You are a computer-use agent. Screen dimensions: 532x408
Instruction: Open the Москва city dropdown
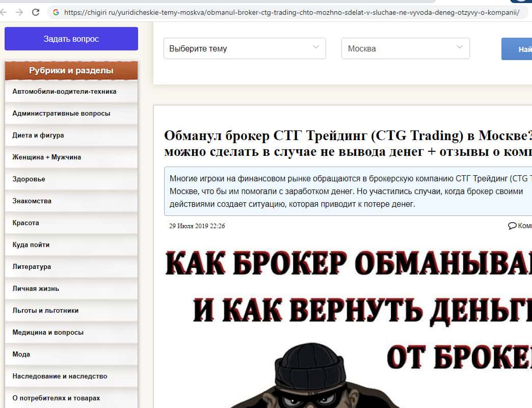[x=406, y=48]
